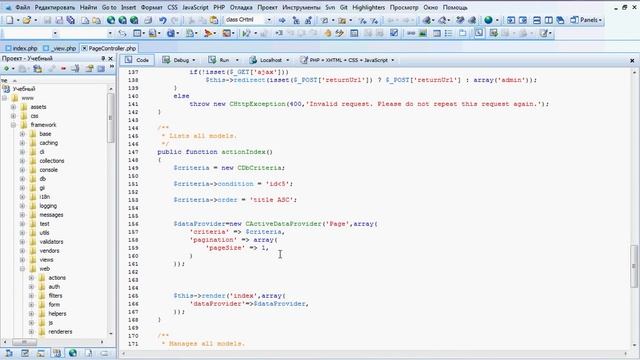Select the PageController.php tab
The image size is (640, 360).
pyautogui.click(x=109, y=48)
